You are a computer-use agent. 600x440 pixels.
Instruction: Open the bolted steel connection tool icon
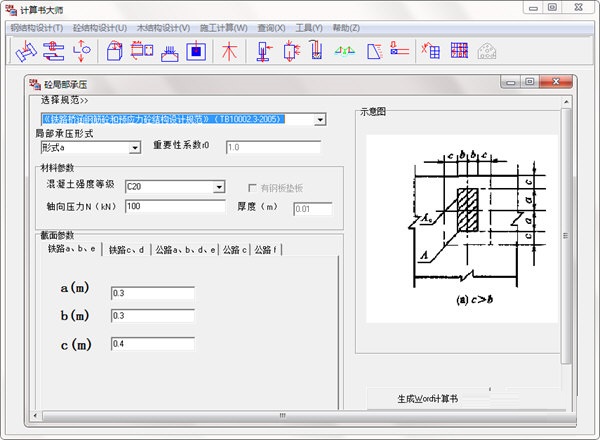54,51
